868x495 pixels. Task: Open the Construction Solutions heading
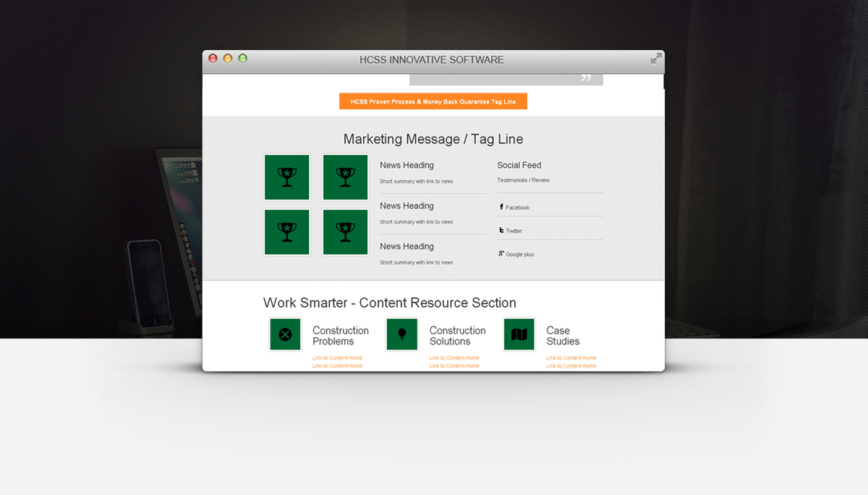click(458, 336)
